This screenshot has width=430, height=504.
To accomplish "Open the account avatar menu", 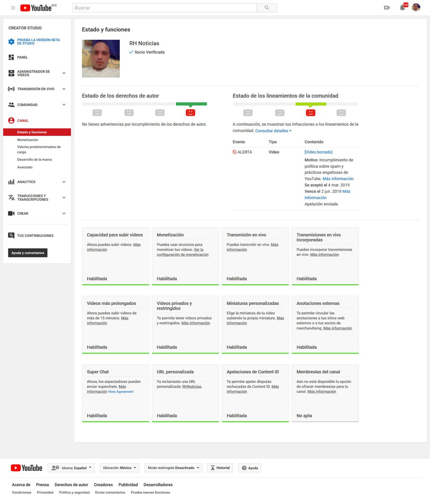I will [416, 8].
